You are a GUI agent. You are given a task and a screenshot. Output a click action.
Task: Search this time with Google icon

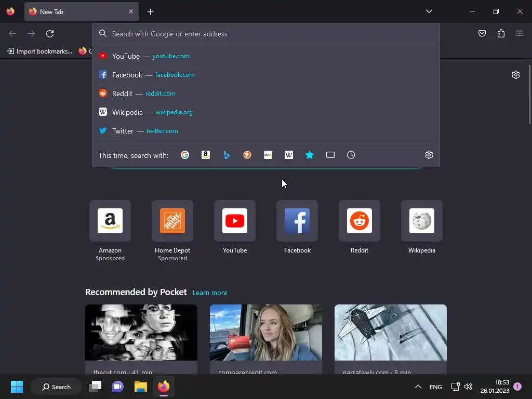[185, 155]
